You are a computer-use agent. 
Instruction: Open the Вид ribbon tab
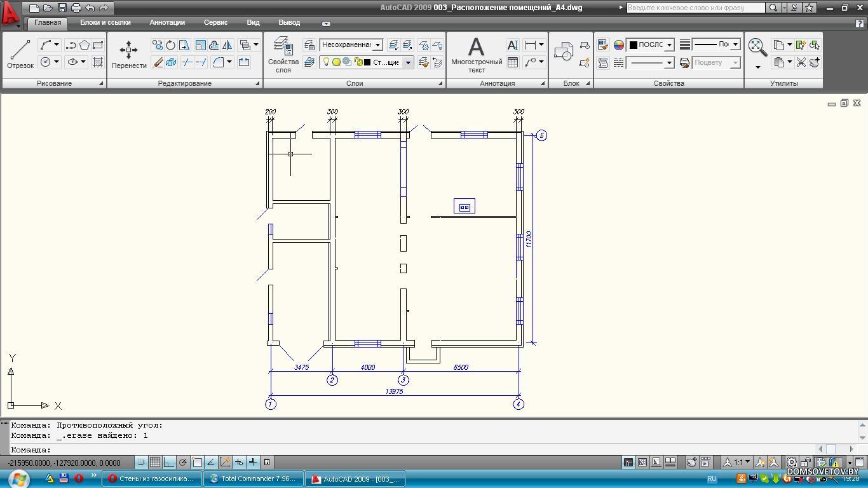253,22
